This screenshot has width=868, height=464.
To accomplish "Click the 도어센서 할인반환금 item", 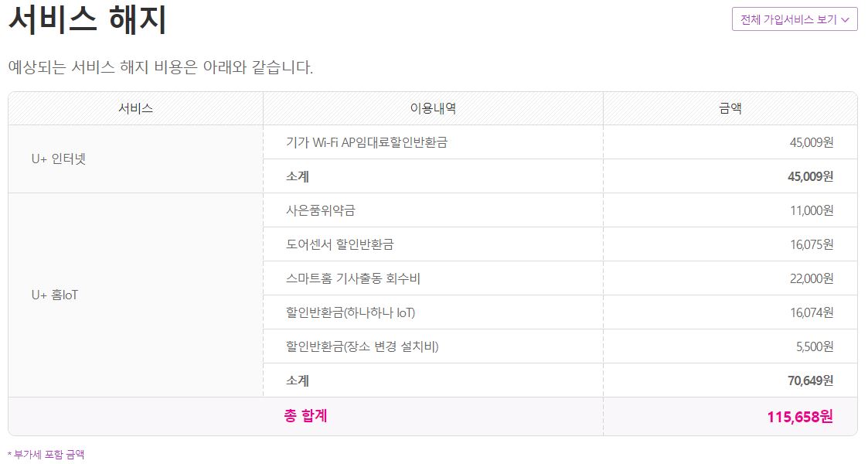I will pyautogui.click(x=339, y=244).
